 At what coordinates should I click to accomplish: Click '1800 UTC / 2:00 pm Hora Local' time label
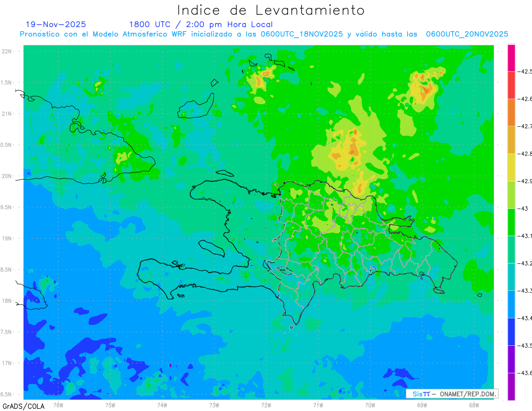click(x=201, y=24)
